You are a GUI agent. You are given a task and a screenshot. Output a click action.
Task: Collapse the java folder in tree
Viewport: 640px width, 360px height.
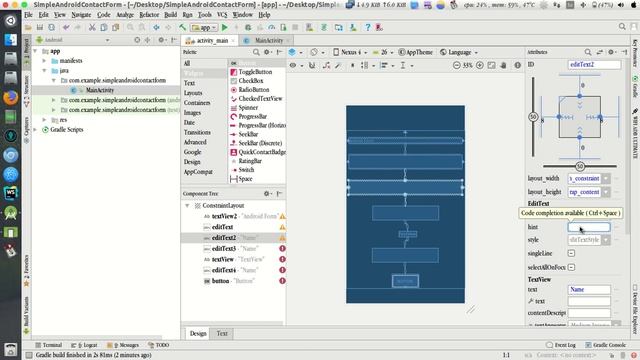pos(44,71)
